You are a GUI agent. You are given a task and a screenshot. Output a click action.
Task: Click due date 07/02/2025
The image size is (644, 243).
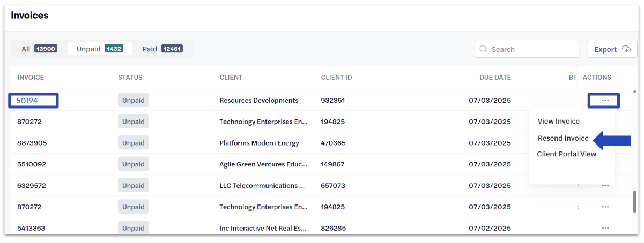pyautogui.click(x=490, y=229)
